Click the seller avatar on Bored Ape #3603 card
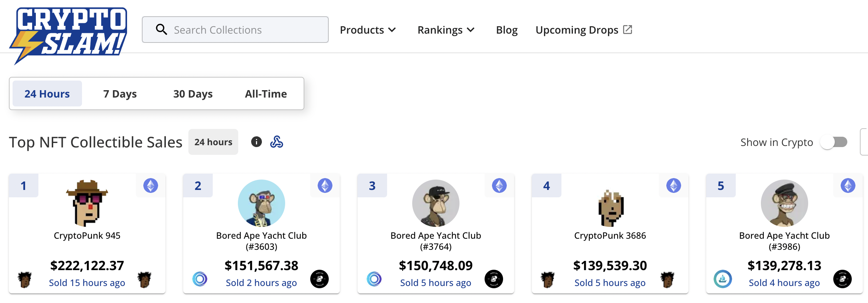Viewport: 868px width, 303px height. tap(200, 279)
